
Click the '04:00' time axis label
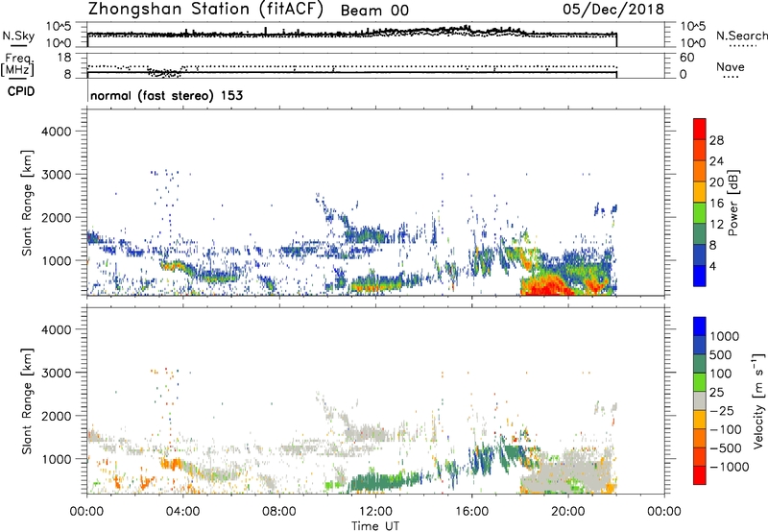coord(182,512)
